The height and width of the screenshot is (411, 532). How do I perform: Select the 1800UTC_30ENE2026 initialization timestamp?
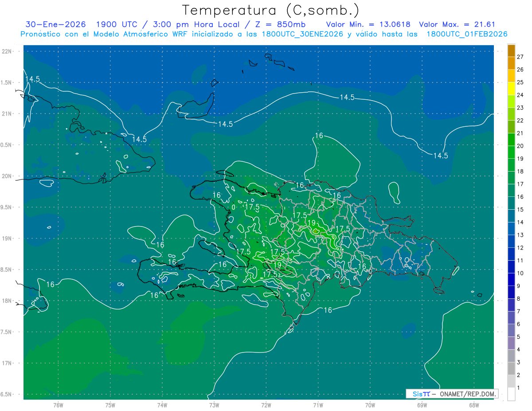pyautogui.click(x=302, y=34)
